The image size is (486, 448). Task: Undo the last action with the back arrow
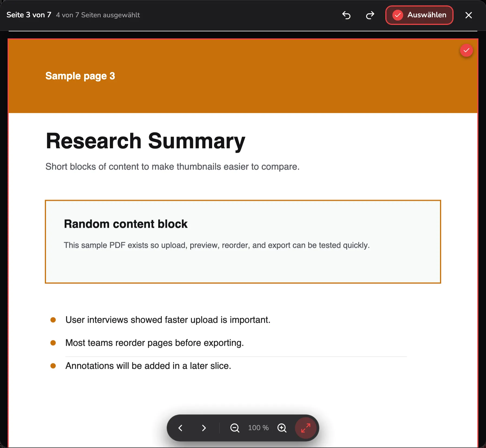click(x=346, y=15)
